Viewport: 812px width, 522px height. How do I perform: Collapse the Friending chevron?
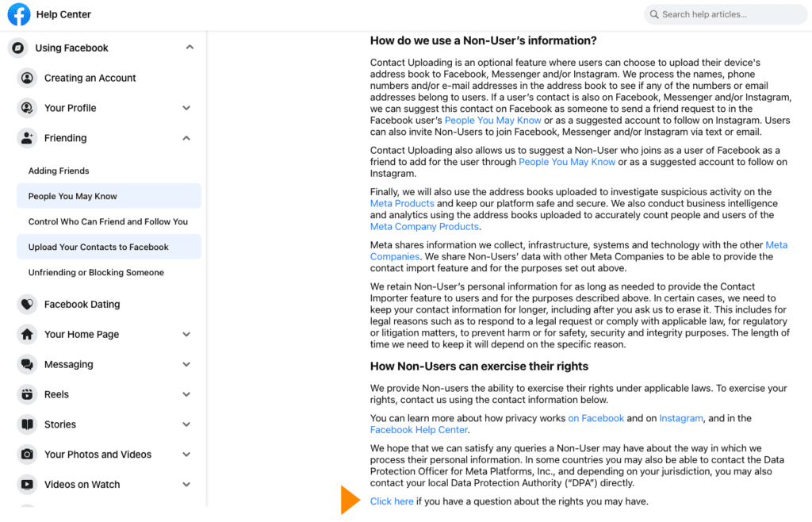186,138
